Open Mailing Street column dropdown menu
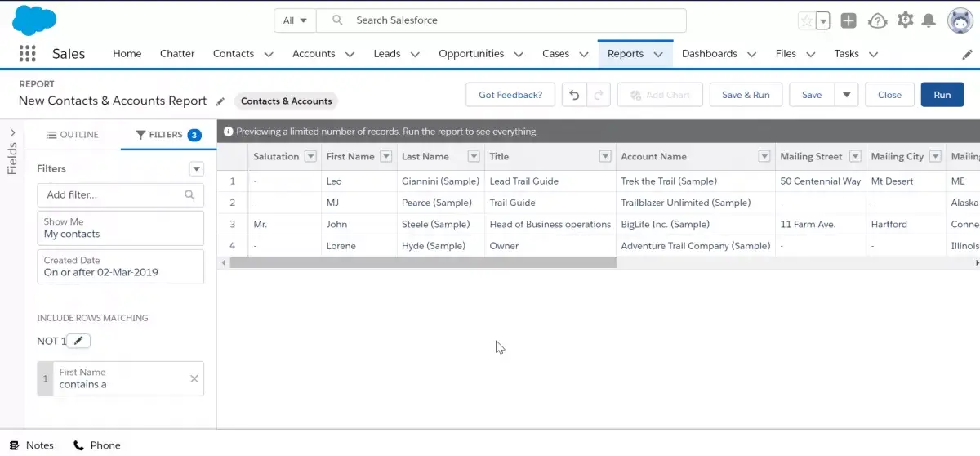 [855, 157]
